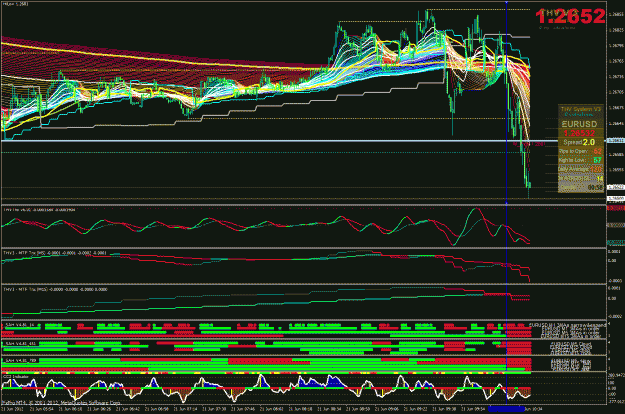Click the High to Low value 57
Image resolution: width=625 pixels, height=414 pixels.
point(597,160)
